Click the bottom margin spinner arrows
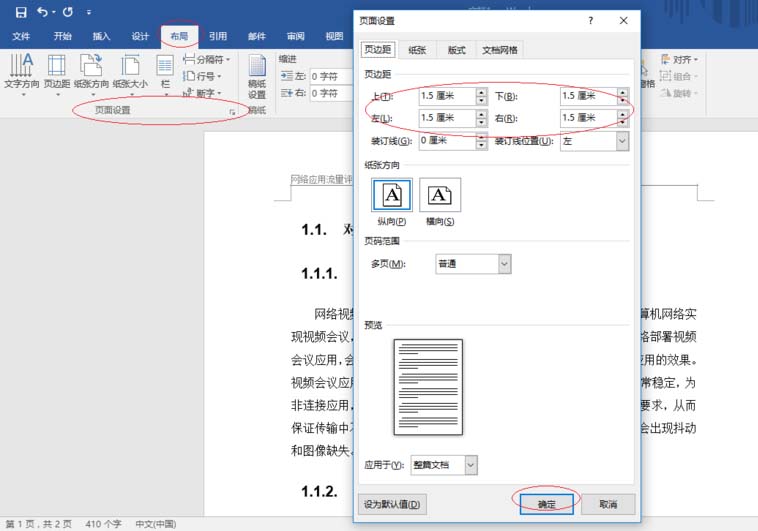 [623, 96]
